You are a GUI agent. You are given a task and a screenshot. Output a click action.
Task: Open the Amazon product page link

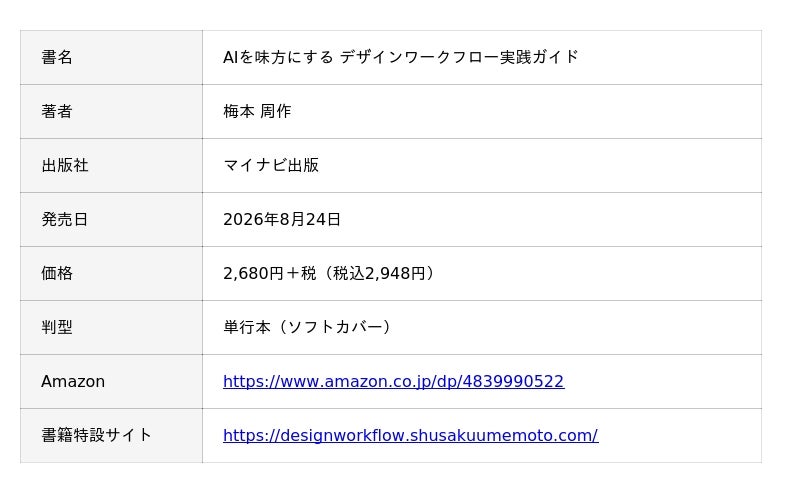pos(393,382)
